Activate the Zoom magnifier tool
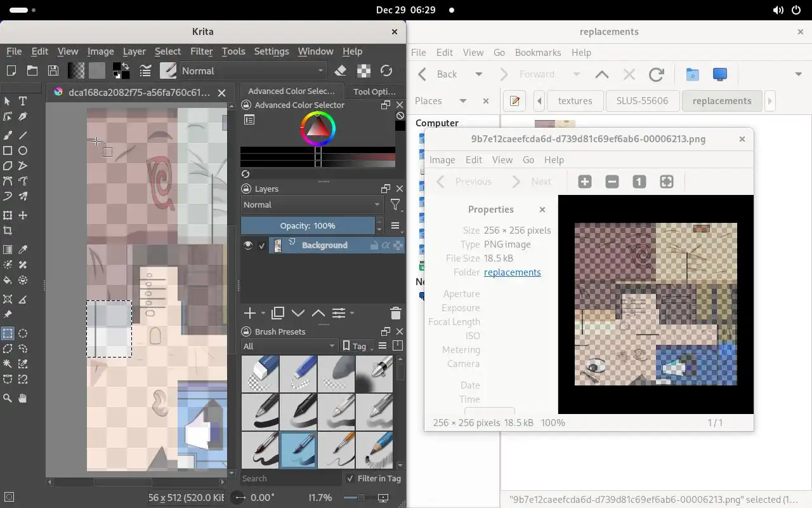Screen dimensions: 812x508 8,398
